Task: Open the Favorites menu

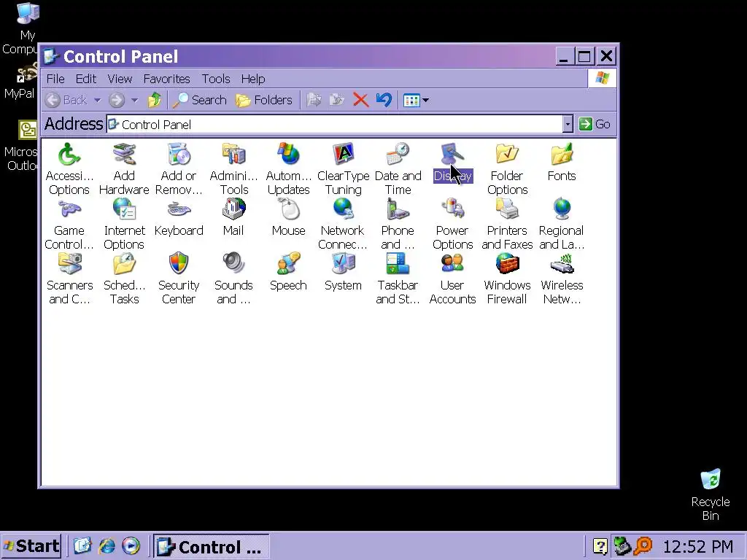Action: pyautogui.click(x=166, y=79)
